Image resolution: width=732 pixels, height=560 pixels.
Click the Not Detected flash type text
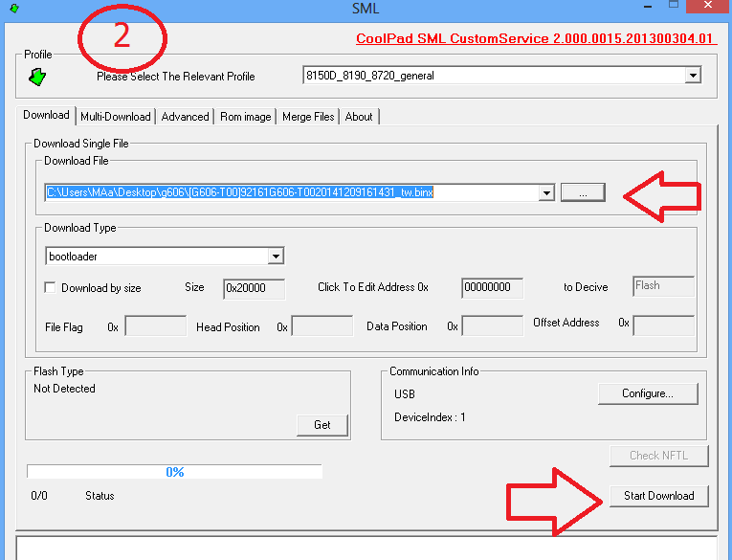(x=64, y=389)
